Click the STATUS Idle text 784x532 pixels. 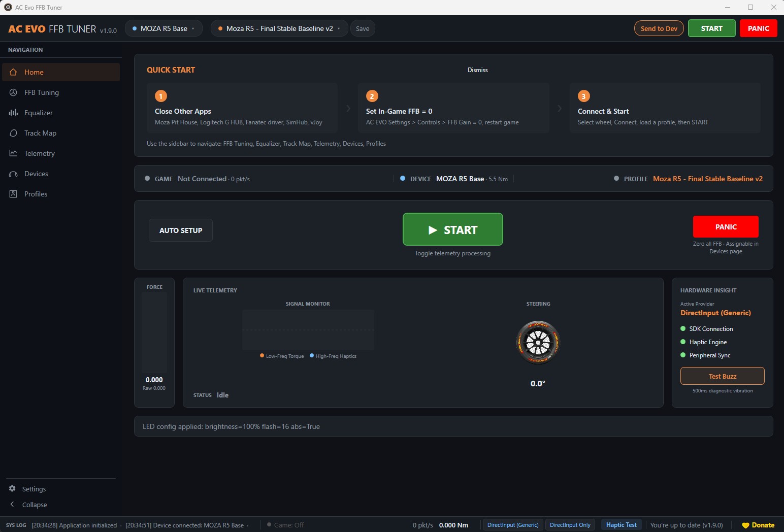coord(211,395)
